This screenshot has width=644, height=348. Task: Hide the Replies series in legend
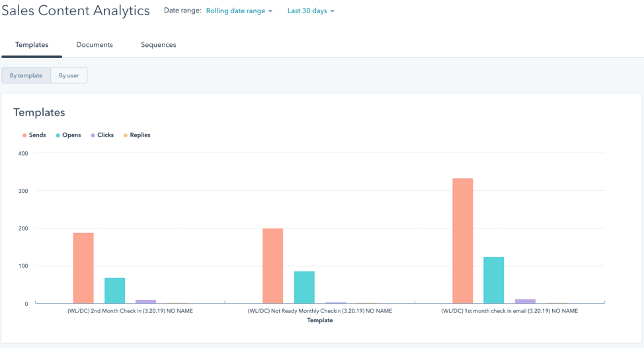pos(140,135)
